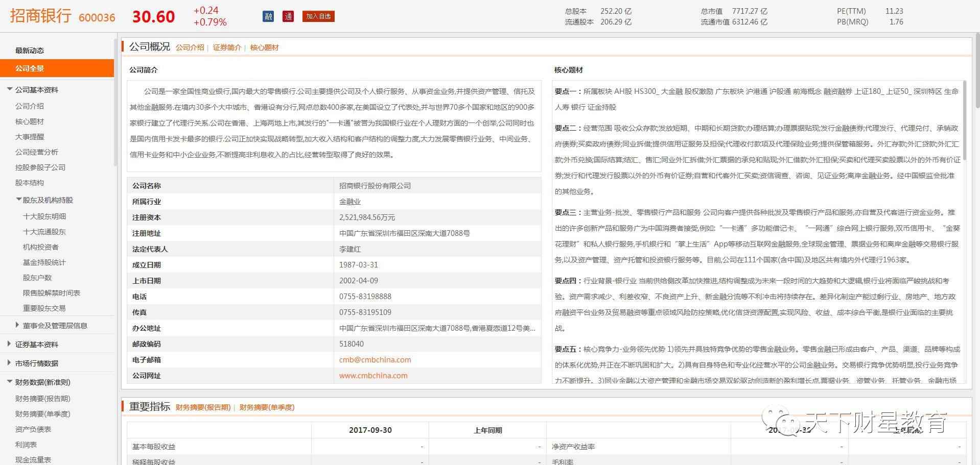Click the cmb@cmbchina.com email link
Viewport: 980px width, 465px height.
coord(375,360)
